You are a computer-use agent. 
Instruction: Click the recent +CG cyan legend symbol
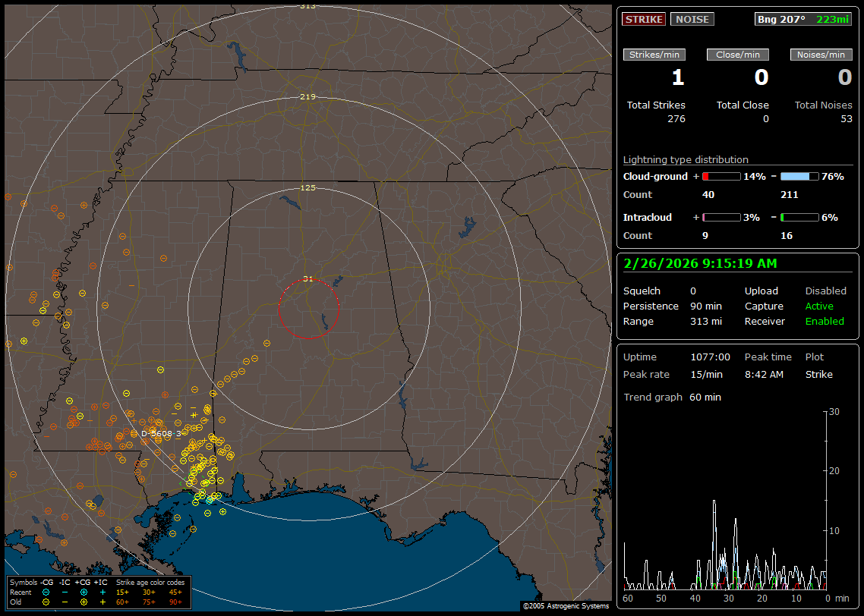pos(84,592)
